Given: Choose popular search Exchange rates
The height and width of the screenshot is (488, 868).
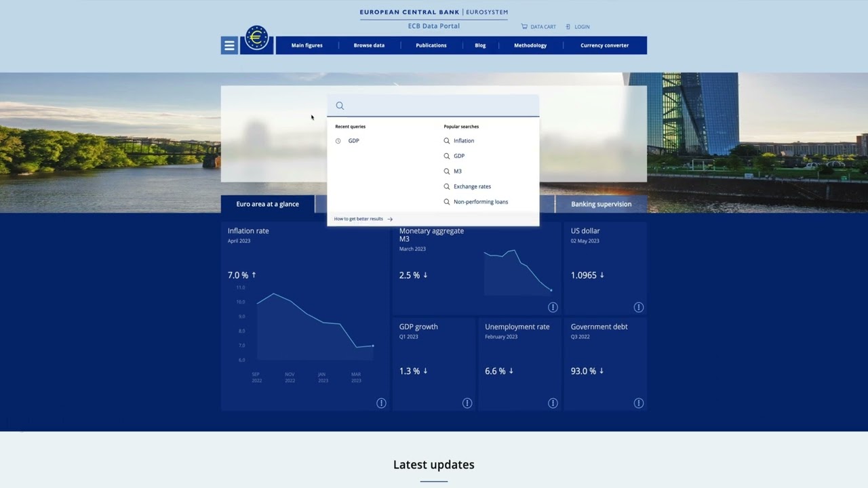Looking at the screenshot, I should 472,186.
